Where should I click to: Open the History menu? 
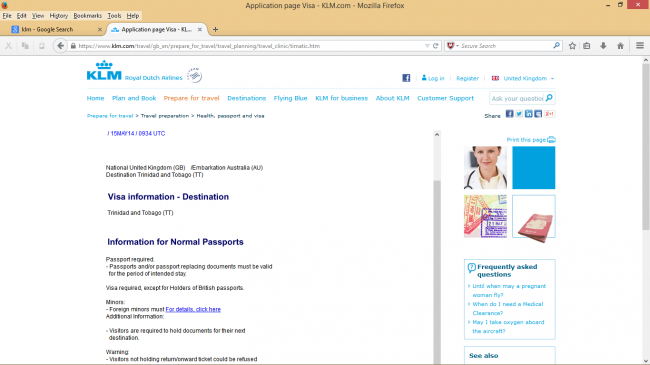click(58, 16)
